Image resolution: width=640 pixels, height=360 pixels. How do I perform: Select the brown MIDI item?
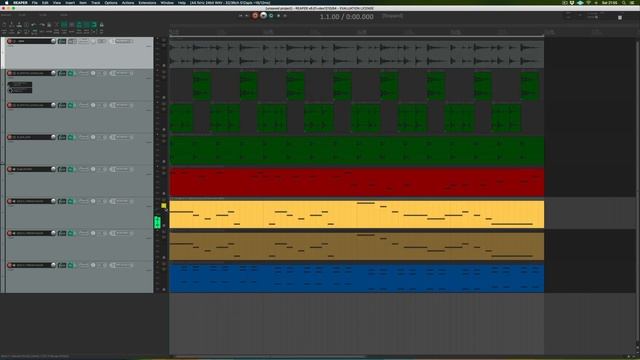click(356, 246)
